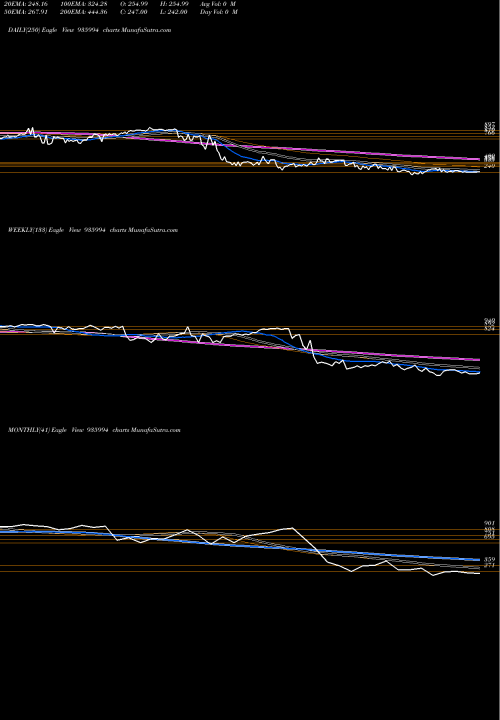
Task: Click the 20EMA: 248.16 value
Action: tap(25, 3)
